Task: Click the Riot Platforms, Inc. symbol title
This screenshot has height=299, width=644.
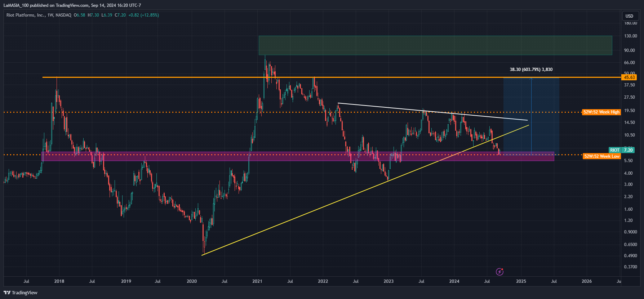Action: (x=25, y=15)
